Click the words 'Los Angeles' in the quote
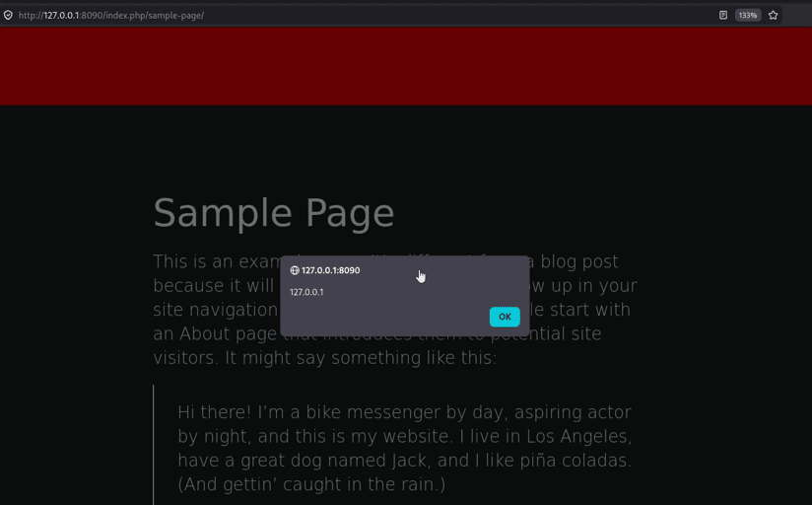The image size is (812, 505). [579, 436]
